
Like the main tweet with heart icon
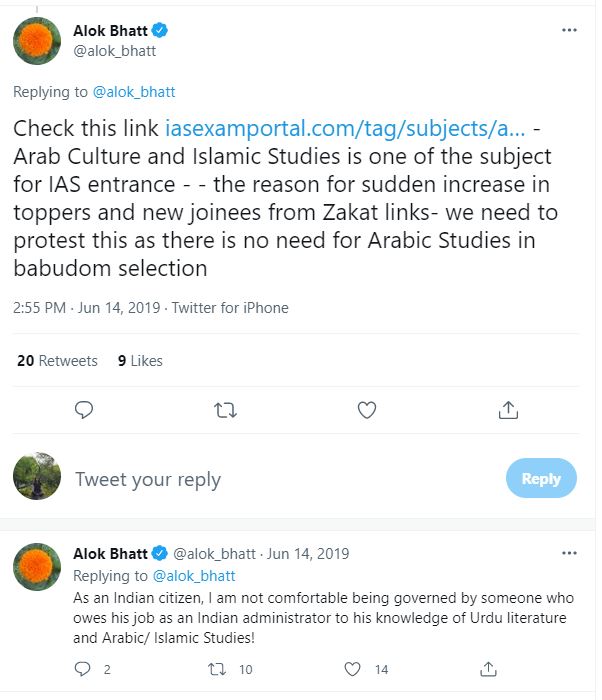[367, 409]
